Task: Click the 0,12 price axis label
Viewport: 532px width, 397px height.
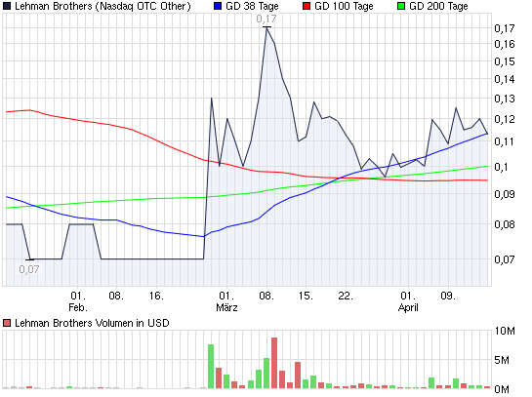Action: click(x=505, y=119)
